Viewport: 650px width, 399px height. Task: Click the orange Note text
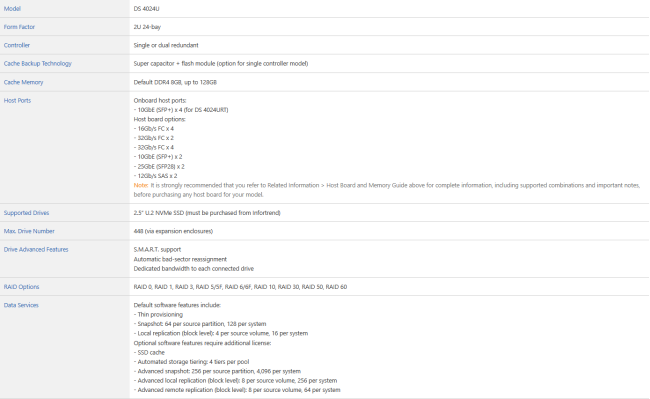point(141,185)
